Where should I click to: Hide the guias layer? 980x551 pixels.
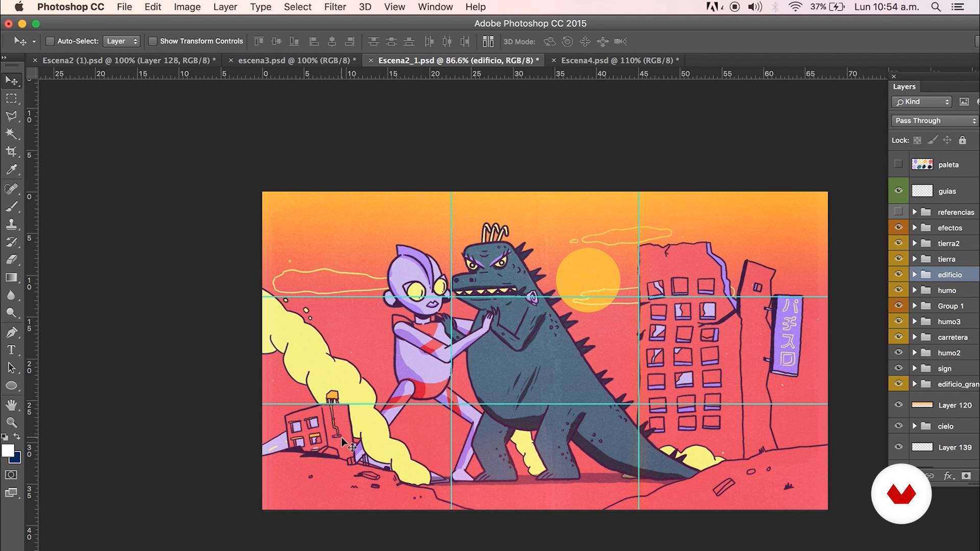898,191
